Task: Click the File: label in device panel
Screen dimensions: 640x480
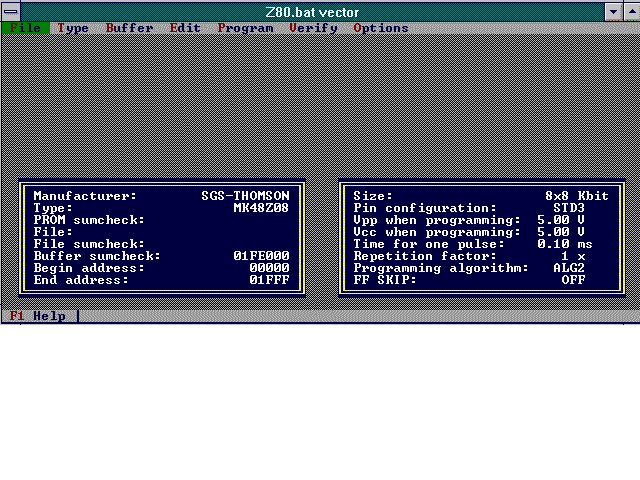Action: click(53, 232)
